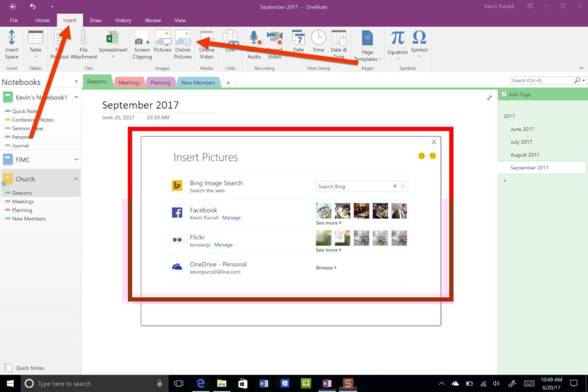The height and width of the screenshot is (392, 588).
Task: Open the Review ribbon tab
Action: (153, 20)
